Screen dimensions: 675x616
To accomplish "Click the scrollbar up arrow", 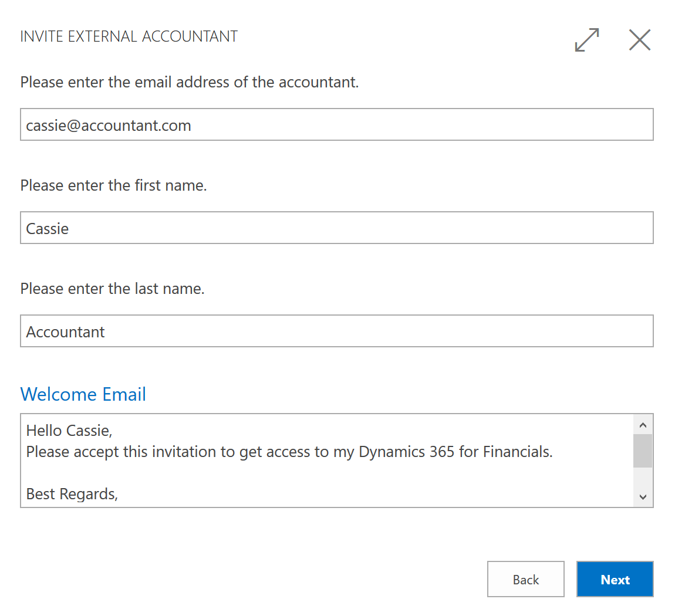I will (x=643, y=424).
